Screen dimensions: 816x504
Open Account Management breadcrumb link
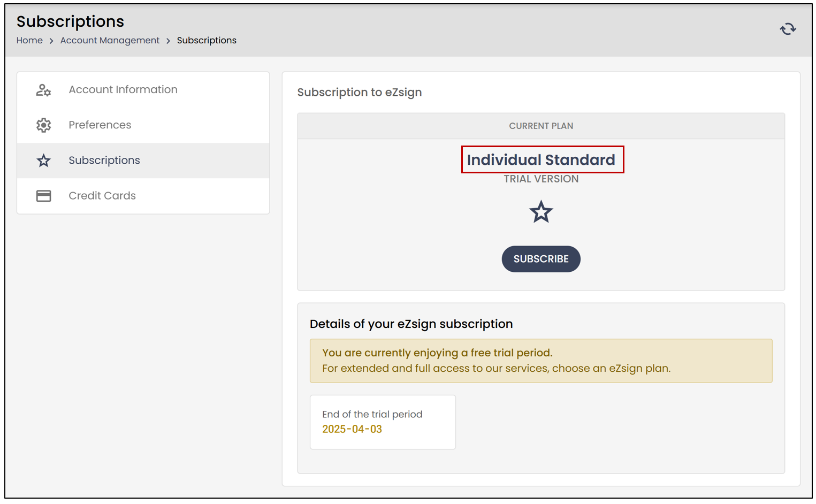point(110,41)
